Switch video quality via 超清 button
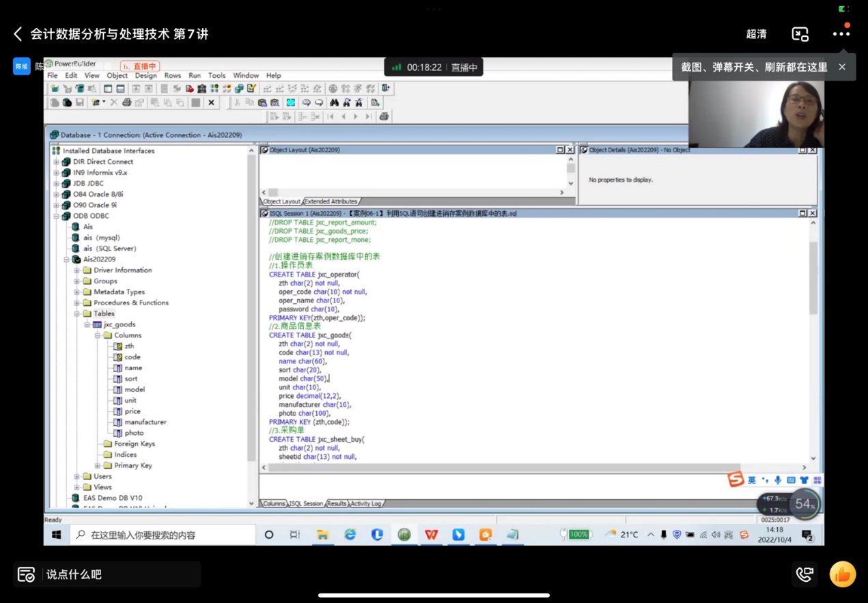868x603 pixels. pyautogui.click(x=756, y=34)
